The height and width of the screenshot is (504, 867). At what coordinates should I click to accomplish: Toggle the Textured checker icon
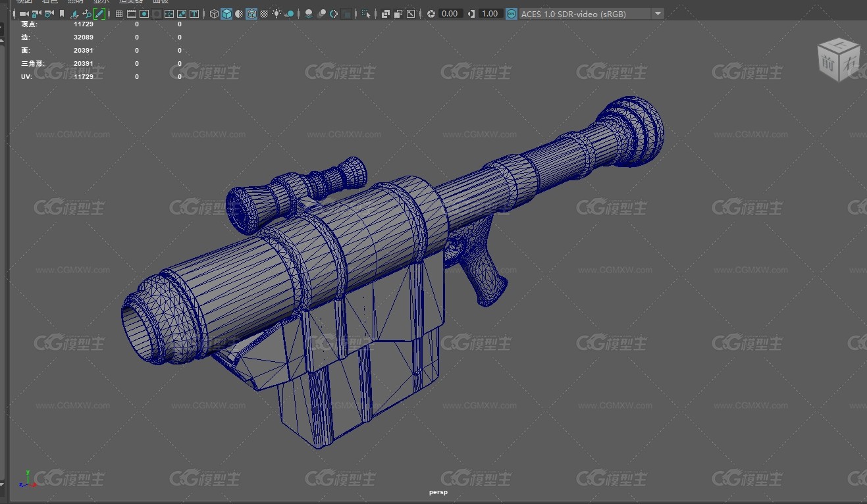(264, 14)
